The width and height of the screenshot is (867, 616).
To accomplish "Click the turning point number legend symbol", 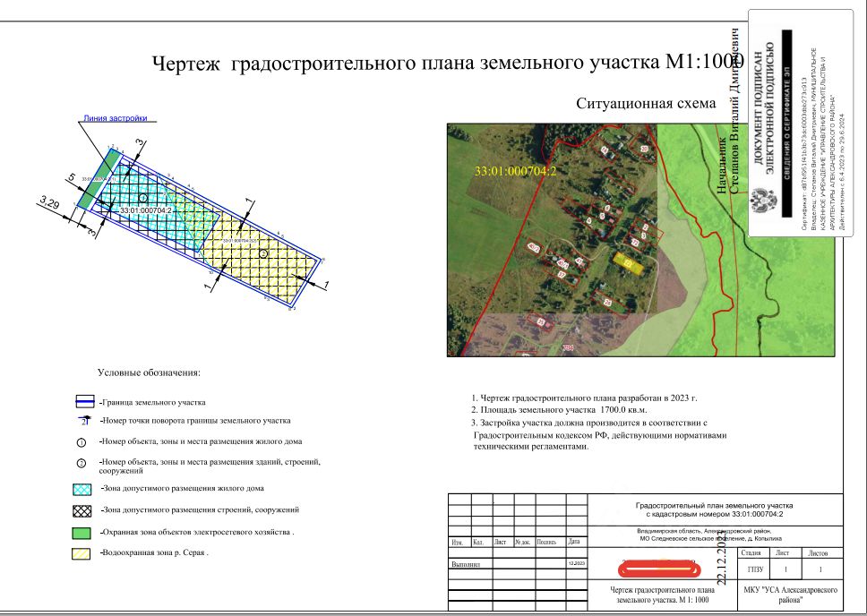I will pyautogui.click(x=84, y=420).
